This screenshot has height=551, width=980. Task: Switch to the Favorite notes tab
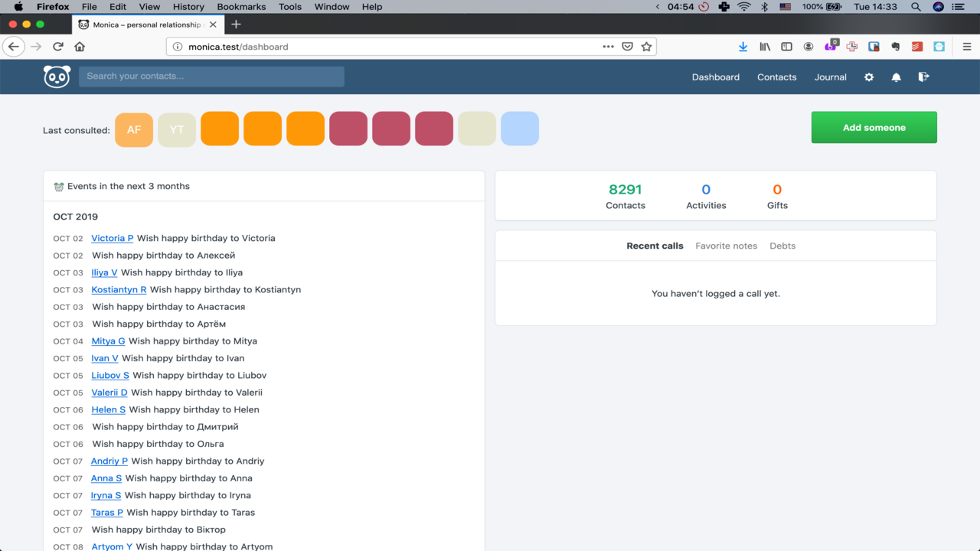pyautogui.click(x=726, y=246)
